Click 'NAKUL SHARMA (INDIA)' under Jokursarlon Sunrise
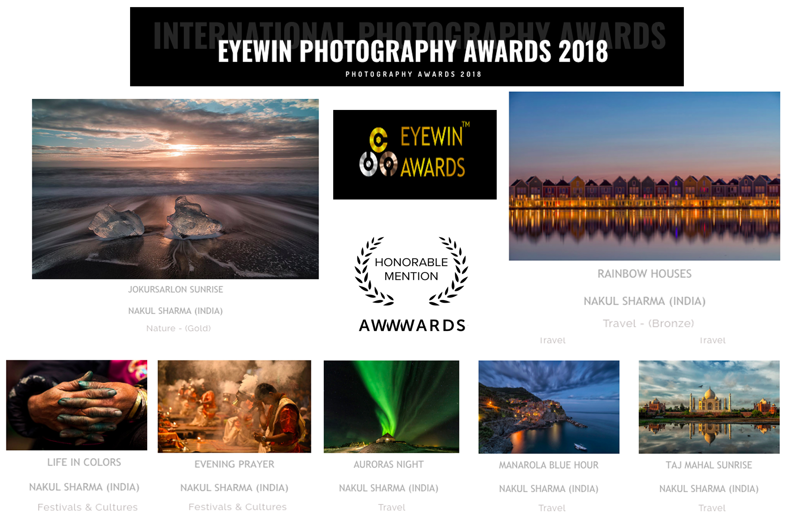The height and width of the screenshot is (532, 790). 175,311
